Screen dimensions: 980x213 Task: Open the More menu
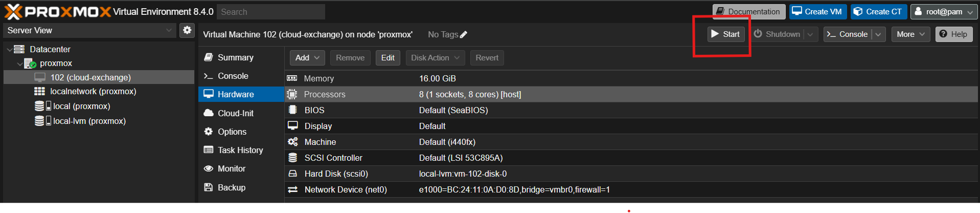click(911, 34)
